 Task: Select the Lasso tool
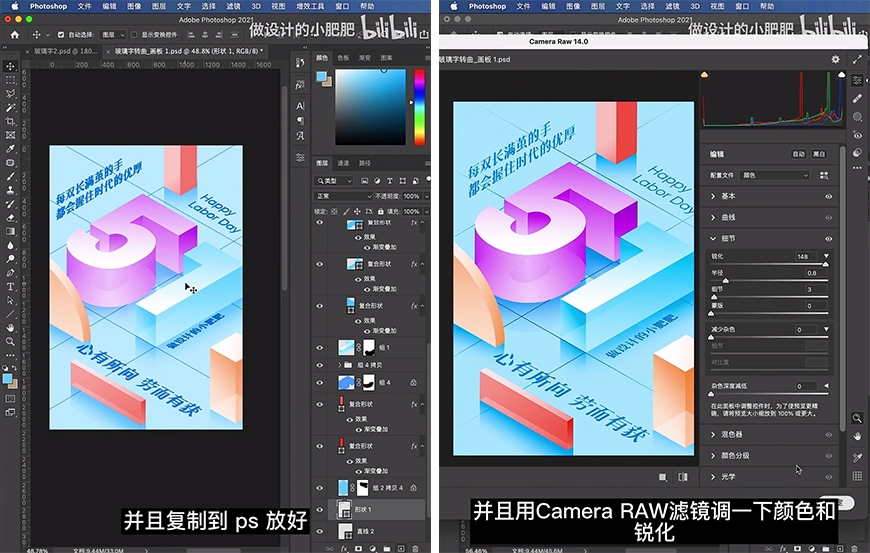click(x=10, y=94)
